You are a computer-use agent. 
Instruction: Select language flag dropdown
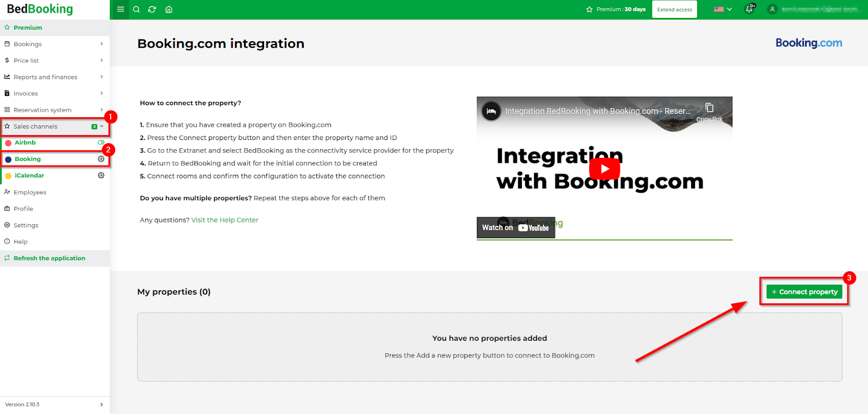pos(723,9)
